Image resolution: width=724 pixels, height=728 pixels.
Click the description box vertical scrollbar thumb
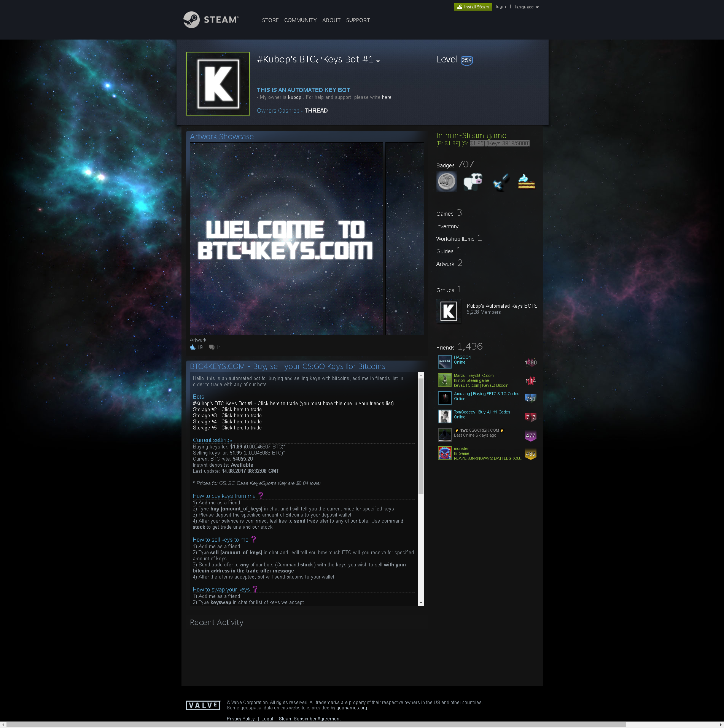[x=421, y=436]
